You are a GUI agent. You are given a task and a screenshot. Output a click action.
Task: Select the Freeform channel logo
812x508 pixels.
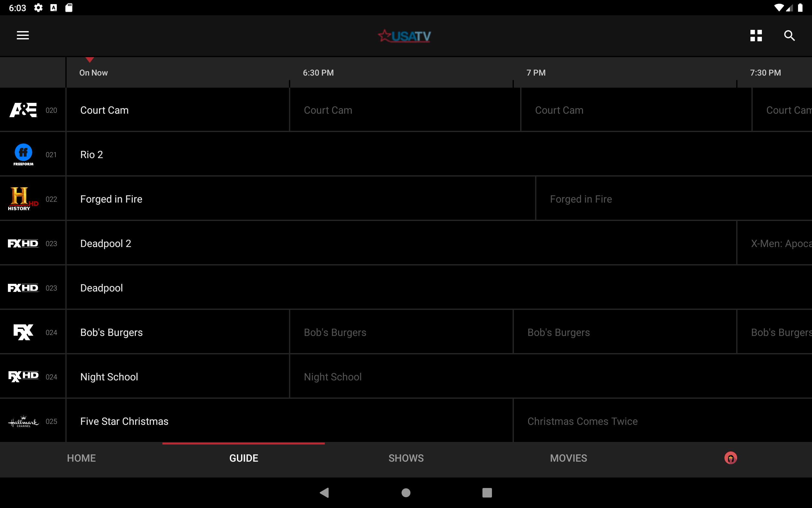click(x=23, y=155)
